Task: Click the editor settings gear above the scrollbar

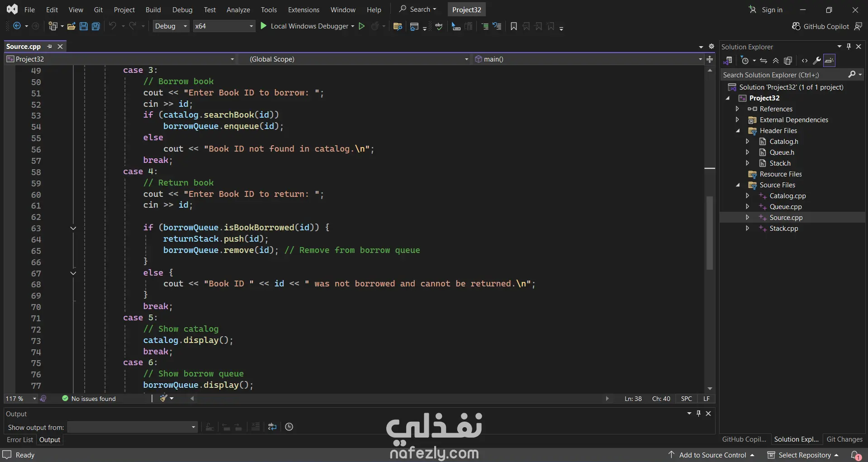Action: 711,46
